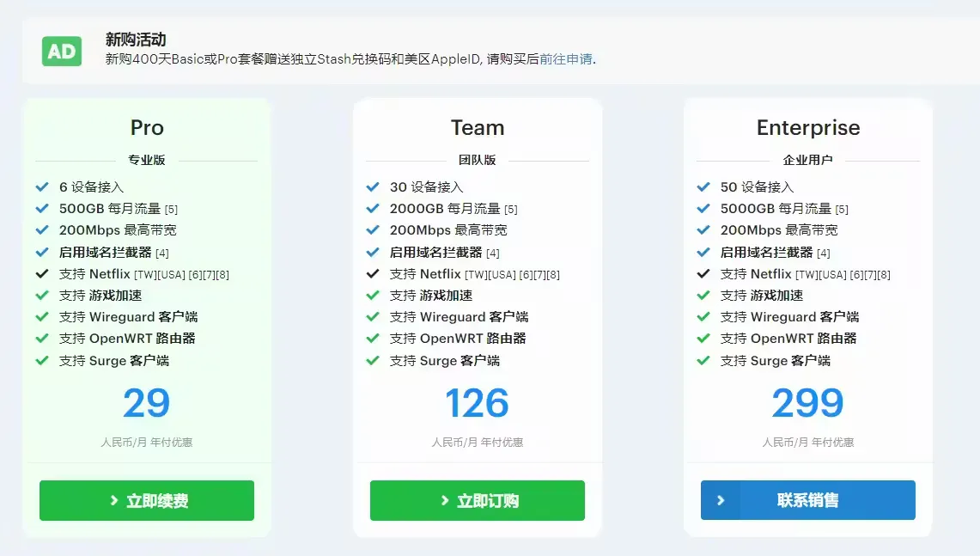Click the Team plan title heading

pyautogui.click(x=478, y=128)
